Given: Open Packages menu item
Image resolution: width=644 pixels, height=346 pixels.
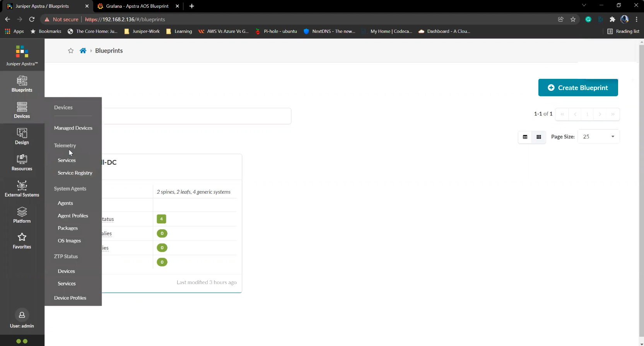Looking at the screenshot, I should (x=68, y=228).
